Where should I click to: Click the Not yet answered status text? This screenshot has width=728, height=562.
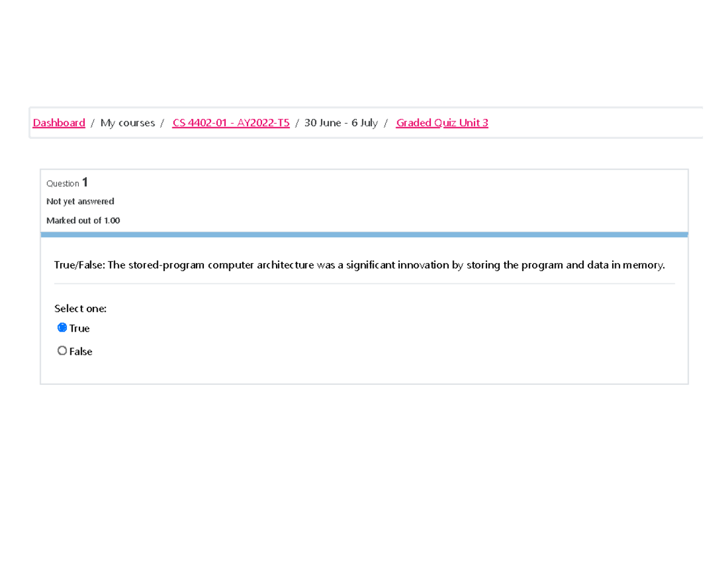[80, 201]
